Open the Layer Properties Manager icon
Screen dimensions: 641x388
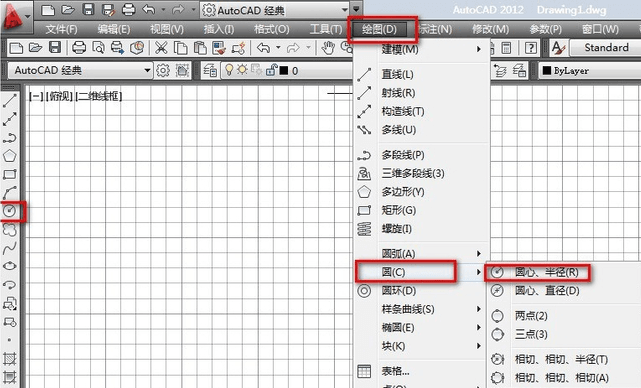210,71
